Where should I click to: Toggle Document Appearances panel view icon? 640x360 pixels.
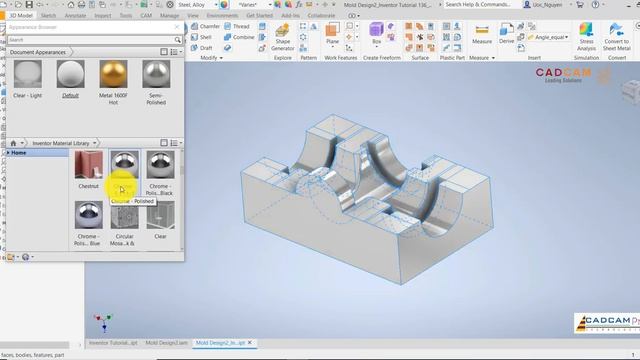(x=164, y=52)
